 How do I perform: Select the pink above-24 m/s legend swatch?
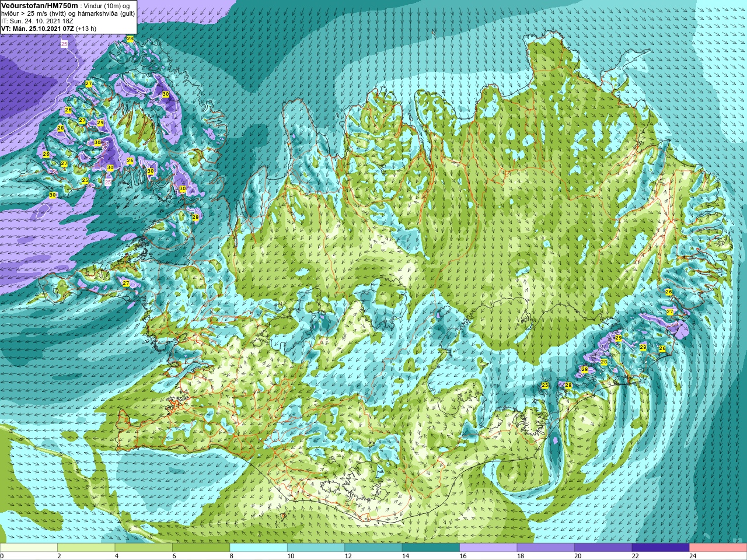point(718,548)
